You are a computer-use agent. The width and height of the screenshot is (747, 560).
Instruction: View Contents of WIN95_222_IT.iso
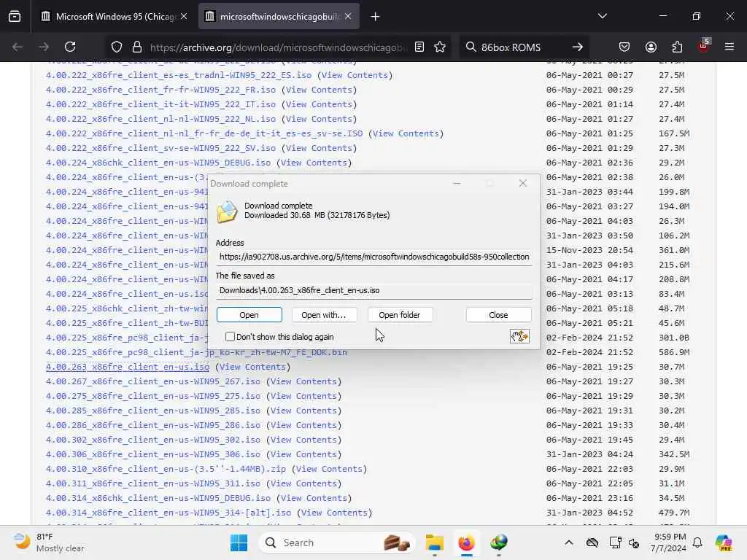coord(319,104)
